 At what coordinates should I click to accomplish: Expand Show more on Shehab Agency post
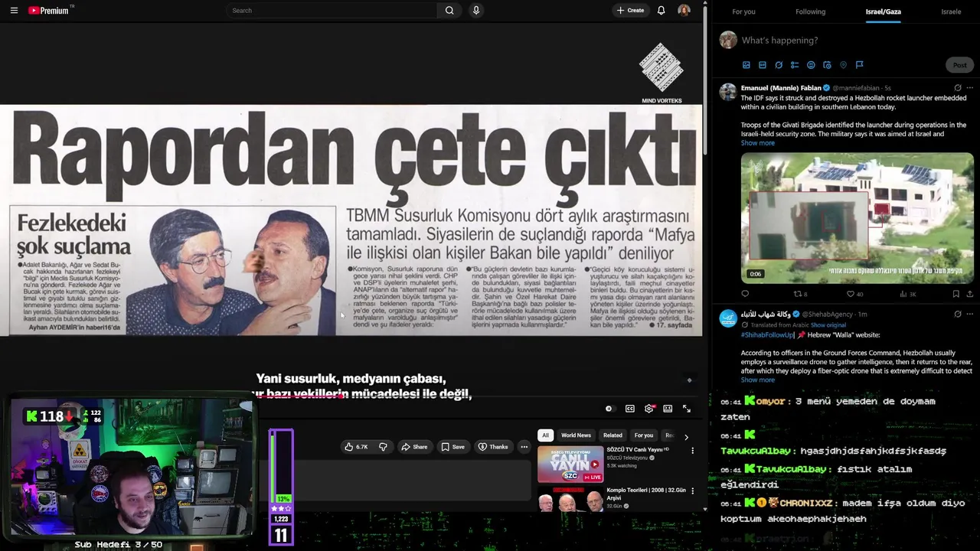click(757, 380)
